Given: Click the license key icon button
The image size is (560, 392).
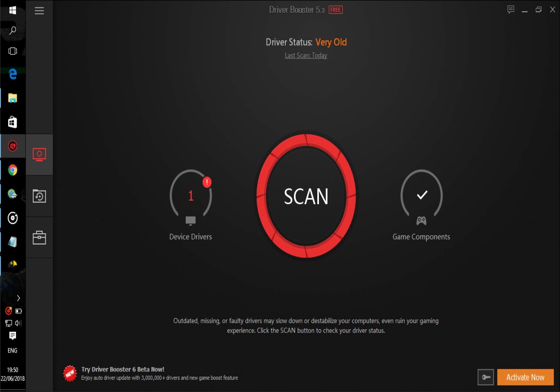Looking at the screenshot, I should click(486, 377).
